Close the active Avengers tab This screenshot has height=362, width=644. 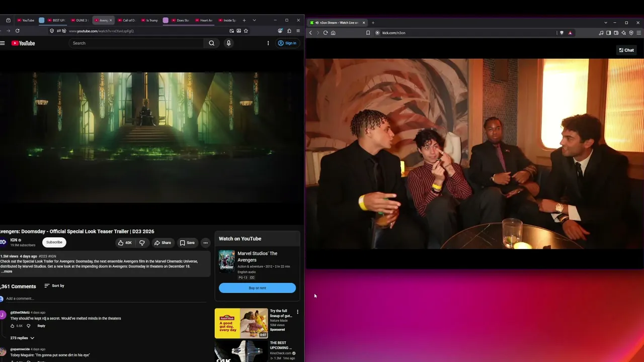pyautogui.click(x=111, y=20)
